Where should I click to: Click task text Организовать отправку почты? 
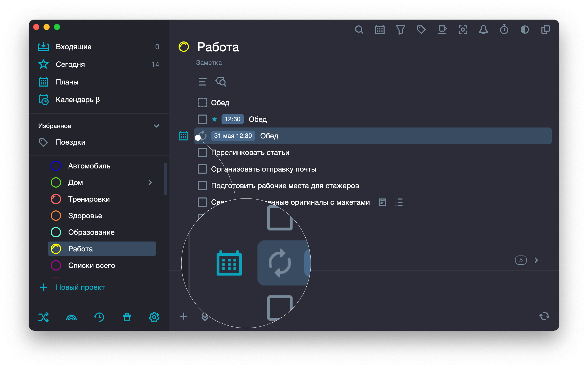pos(264,169)
